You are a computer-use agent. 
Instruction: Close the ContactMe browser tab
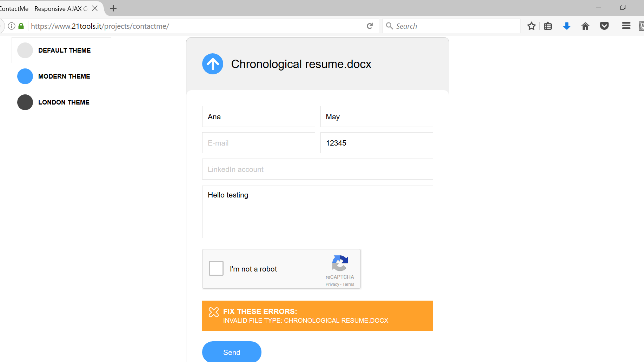click(95, 8)
